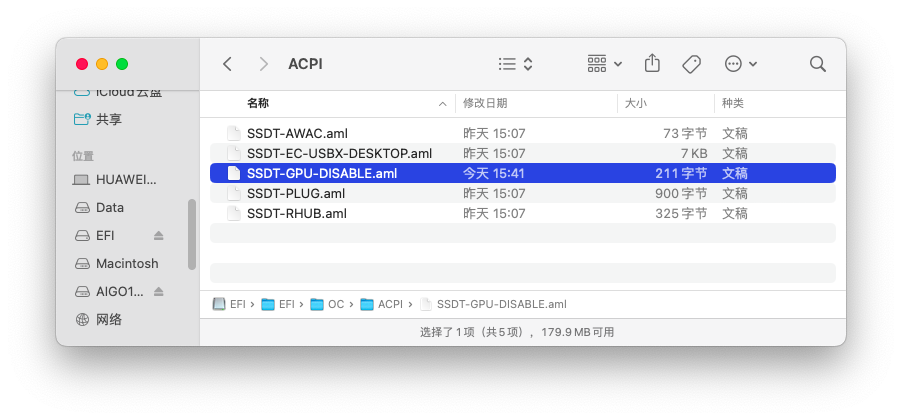Viewport: 902px width, 420px height.
Task: Click the OC folder in path bar
Action: pos(331,304)
